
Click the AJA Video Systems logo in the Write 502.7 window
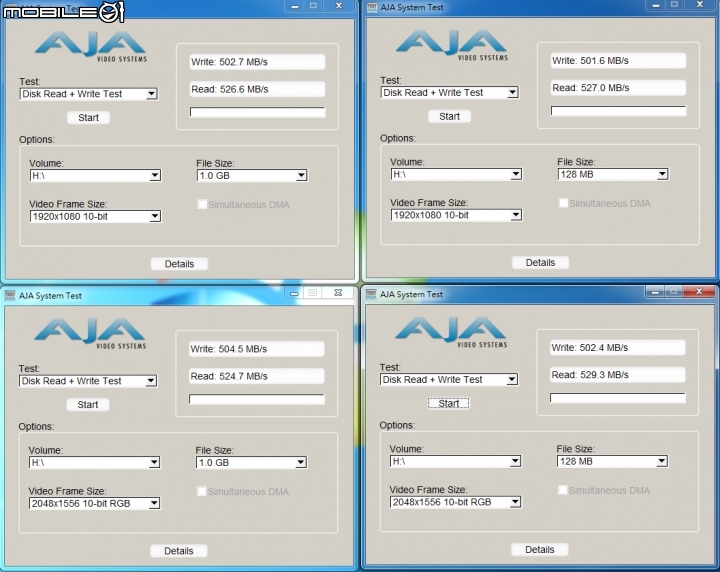click(91, 46)
